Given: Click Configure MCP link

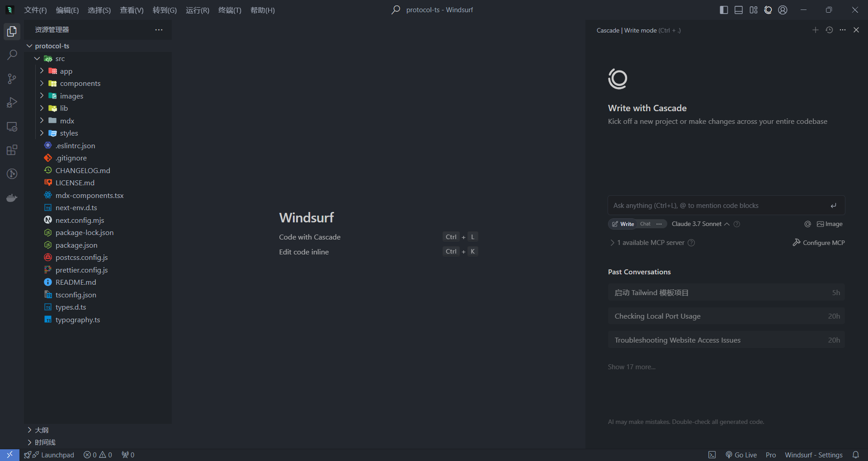Looking at the screenshot, I should [x=819, y=243].
